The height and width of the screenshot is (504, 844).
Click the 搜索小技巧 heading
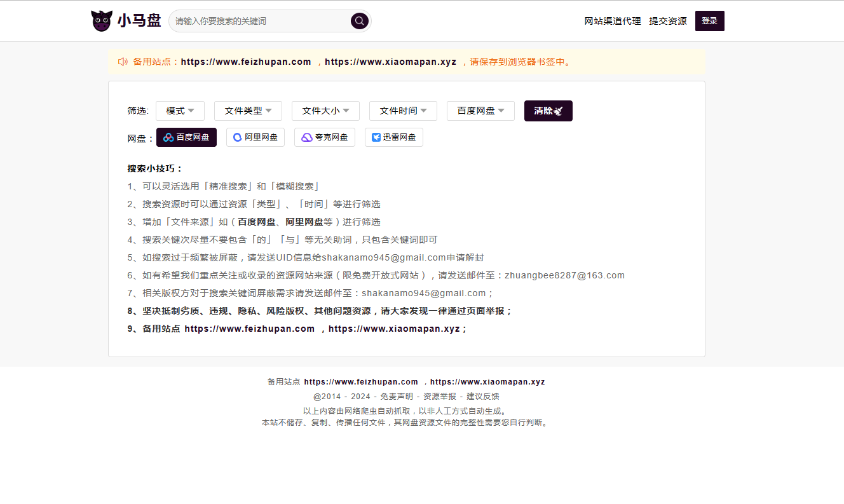[155, 168]
